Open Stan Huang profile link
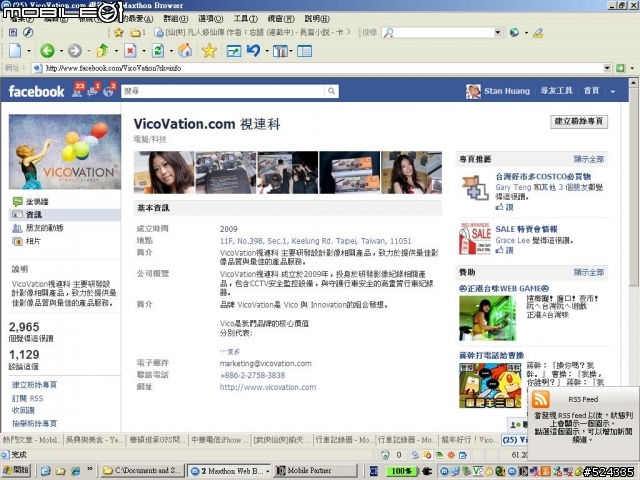The width and height of the screenshot is (640, 480). coord(507,91)
